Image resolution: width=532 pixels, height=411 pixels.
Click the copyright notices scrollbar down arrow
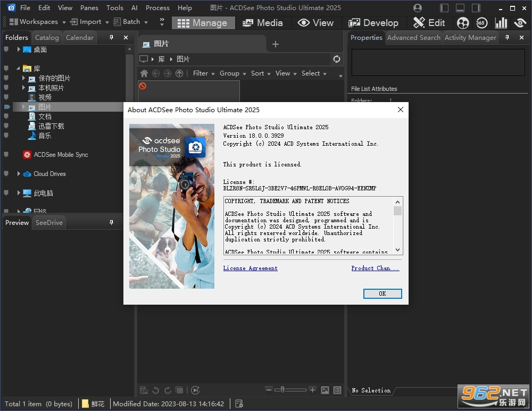[x=397, y=250]
